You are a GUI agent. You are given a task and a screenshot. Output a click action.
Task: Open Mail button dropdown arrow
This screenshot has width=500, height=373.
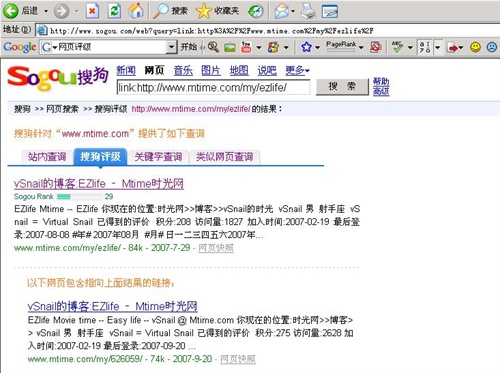click(x=293, y=11)
